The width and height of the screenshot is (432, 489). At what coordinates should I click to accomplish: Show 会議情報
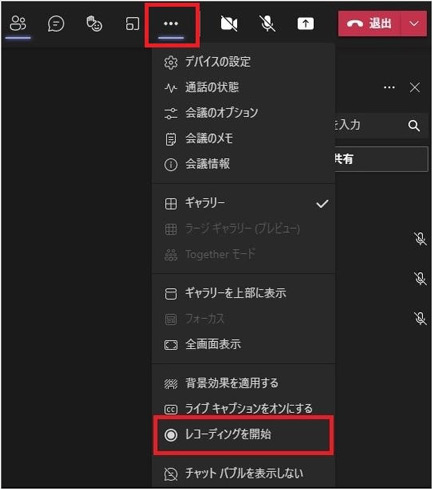(243, 164)
